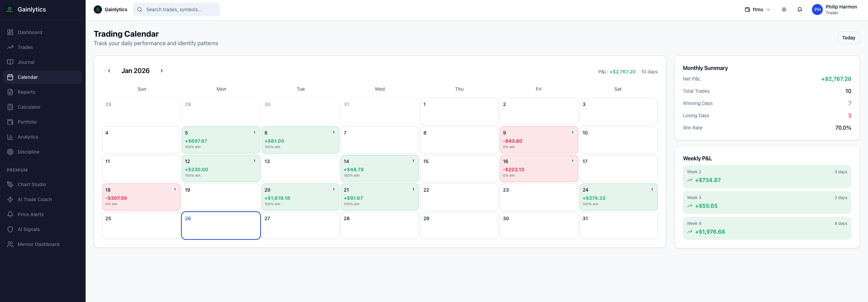Click the notifications bell icon
The height and width of the screenshot is (302, 868).
pos(799,10)
